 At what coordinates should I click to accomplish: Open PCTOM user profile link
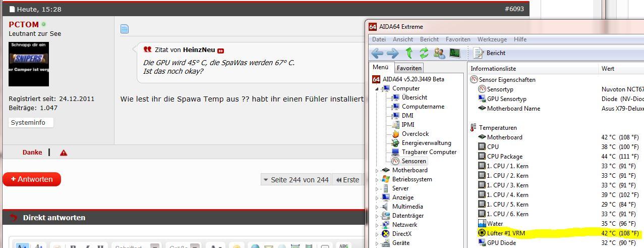click(24, 24)
